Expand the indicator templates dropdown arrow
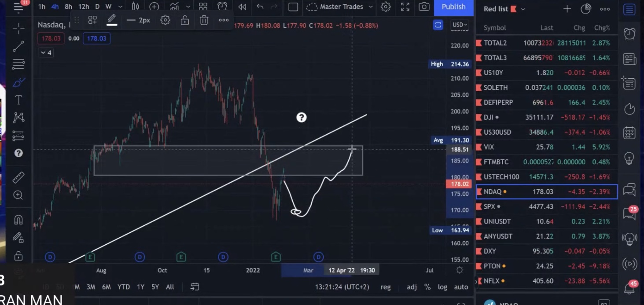This screenshot has width=644, height=305. [x=188, y=7]
